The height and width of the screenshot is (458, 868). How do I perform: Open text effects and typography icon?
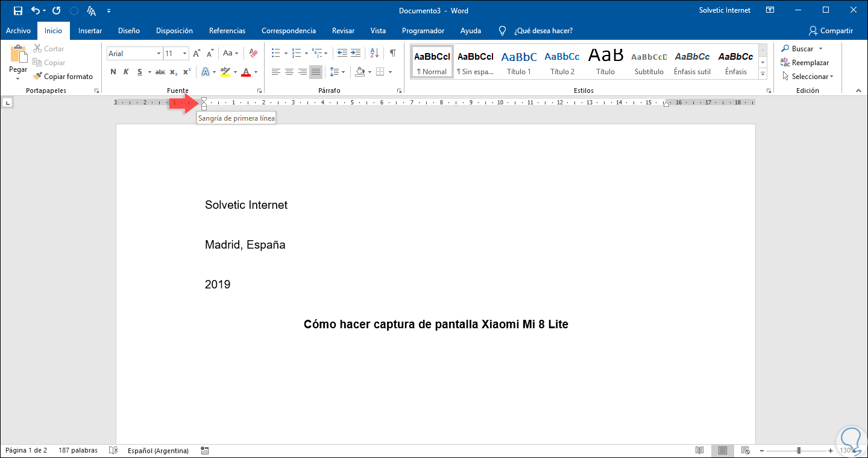click(205, 72)
